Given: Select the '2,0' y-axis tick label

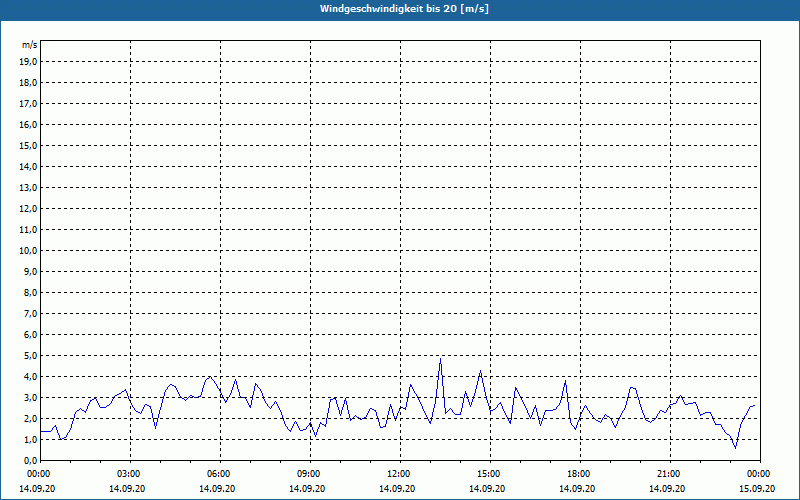Looking at the screenshot, I should (x=31, y=419).
